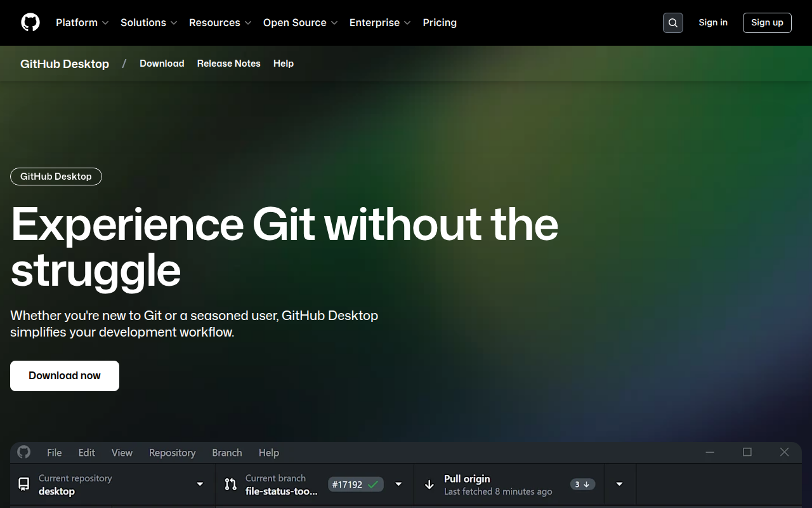Screen dimensions: 812x508
Task: Open the Current branch dropdown arrow
Action: click(x=398, y=485)
